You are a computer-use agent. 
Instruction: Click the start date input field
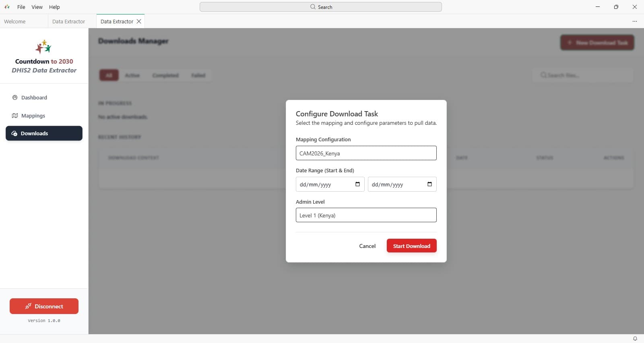pos(330,184)
